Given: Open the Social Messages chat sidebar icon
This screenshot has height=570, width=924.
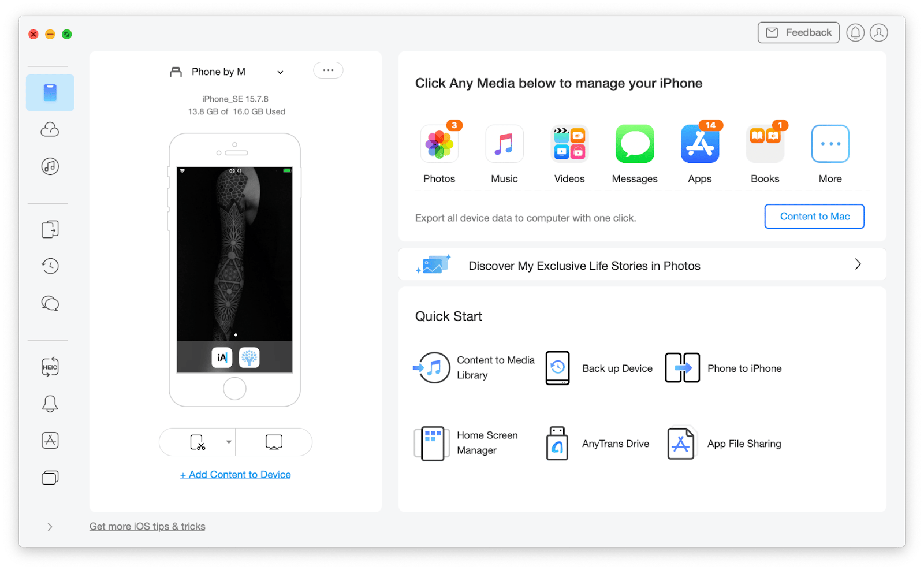Looking at the screenshot, I should coord(50,303).
